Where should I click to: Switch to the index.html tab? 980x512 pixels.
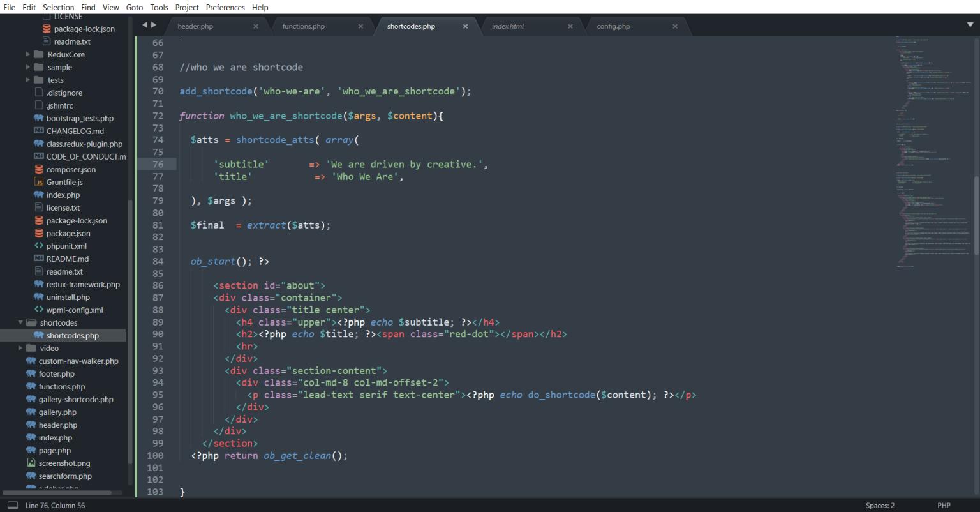tap(508, 26)
